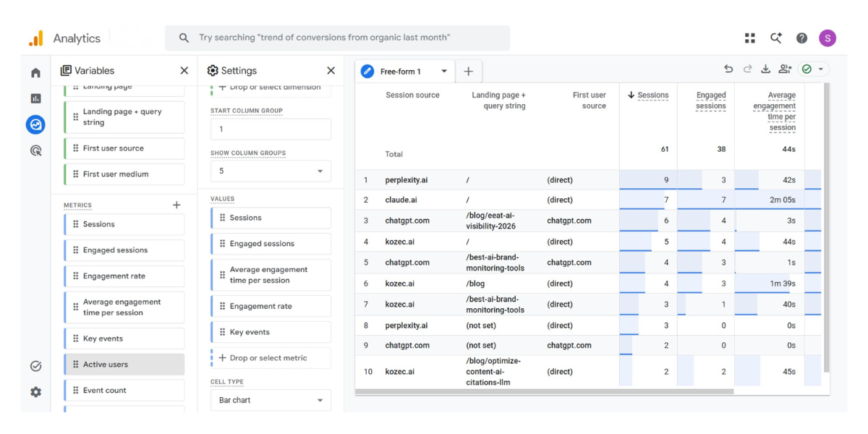Open the Explore icon in sidebar
The height and width of the screenshot is (434, 868).
(x=35, y=124)
